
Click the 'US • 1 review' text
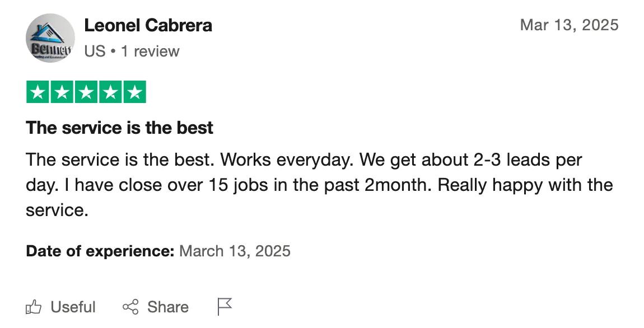coord(132,51)
